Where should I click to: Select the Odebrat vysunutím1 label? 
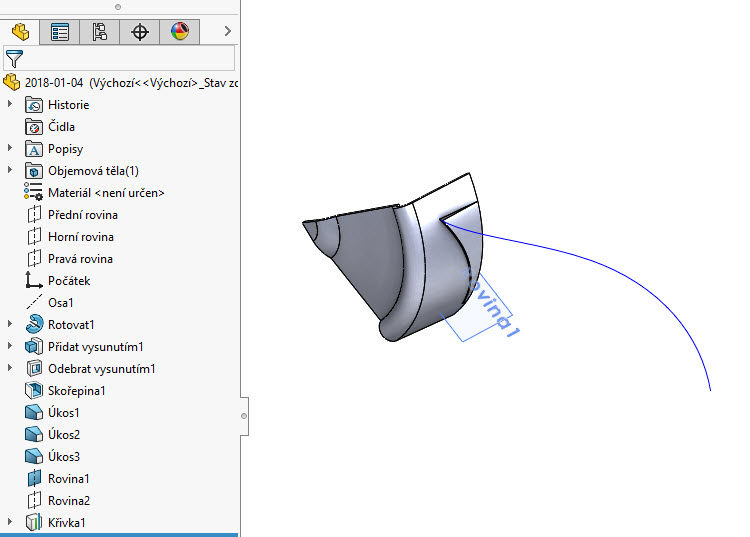(x=102, y=369)
